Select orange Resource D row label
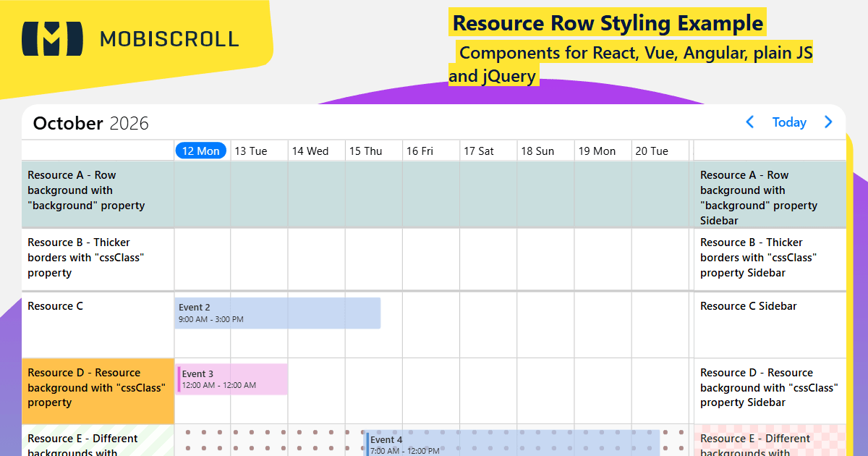868x456 pixels. coord(98,391)
